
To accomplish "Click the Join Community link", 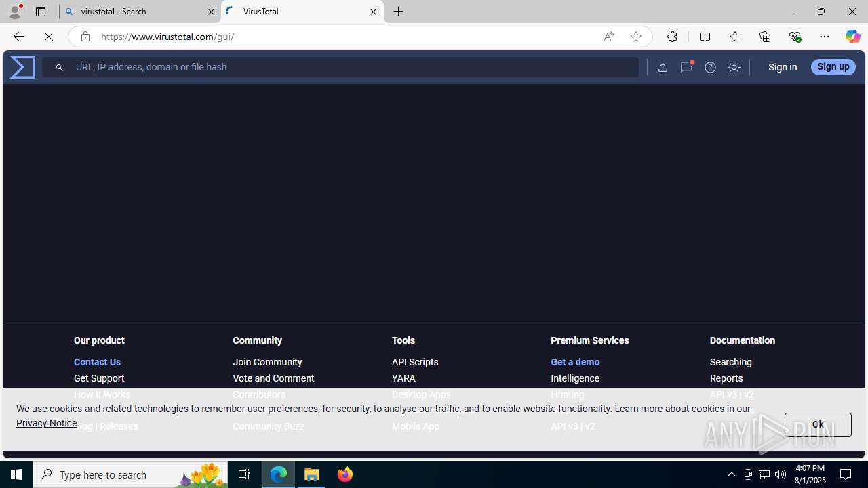I will coord(267,362).
